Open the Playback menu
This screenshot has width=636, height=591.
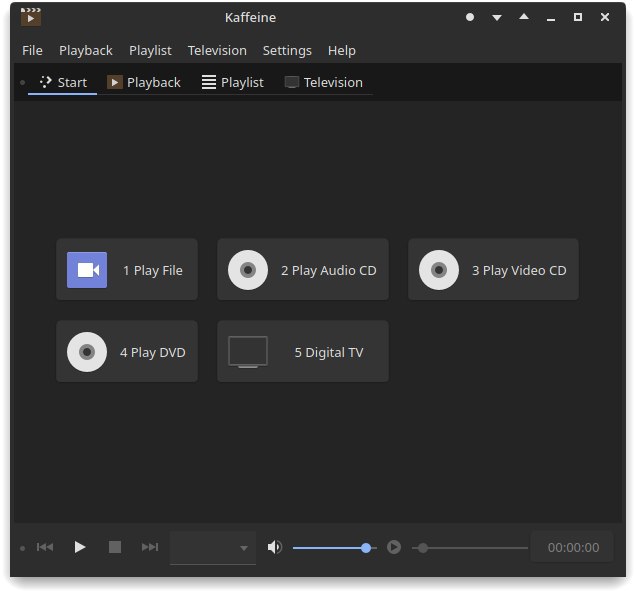(86, 50)
